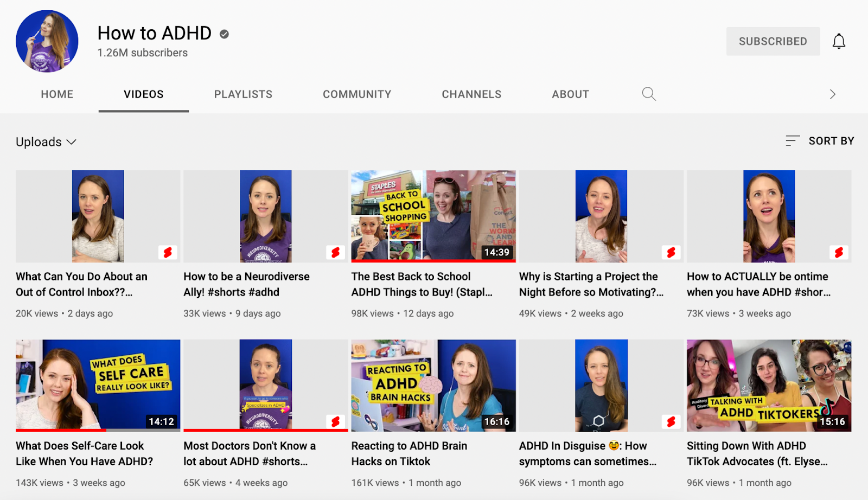
Task: Click the Reacting to ADHD Brain Hacks thumbnail
Action: coord(433,386)
